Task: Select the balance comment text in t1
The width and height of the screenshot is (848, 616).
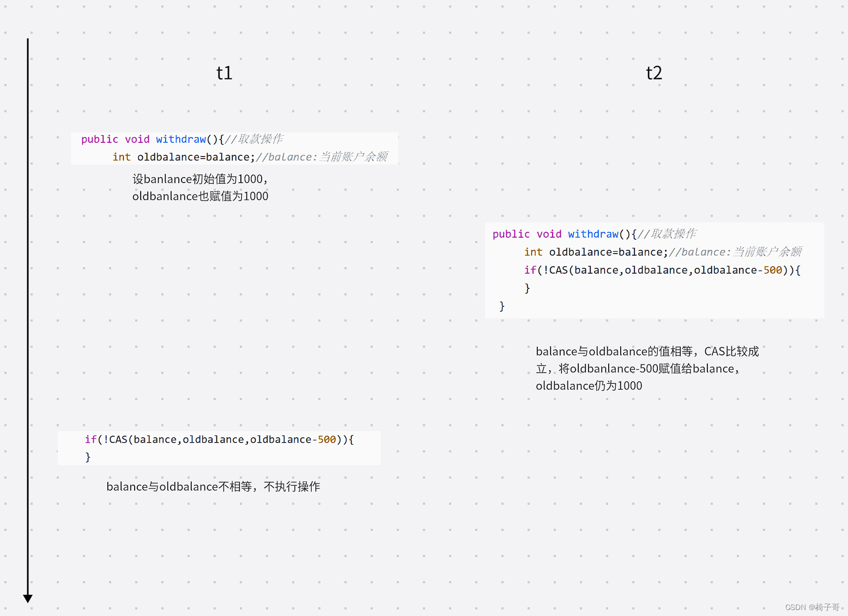Action: coord(322,157)
